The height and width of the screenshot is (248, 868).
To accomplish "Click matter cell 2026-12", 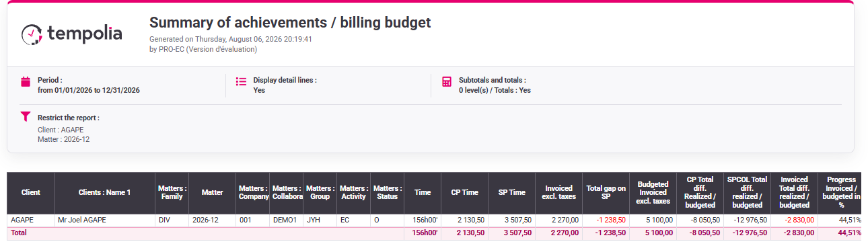I will tap(212, 220).
